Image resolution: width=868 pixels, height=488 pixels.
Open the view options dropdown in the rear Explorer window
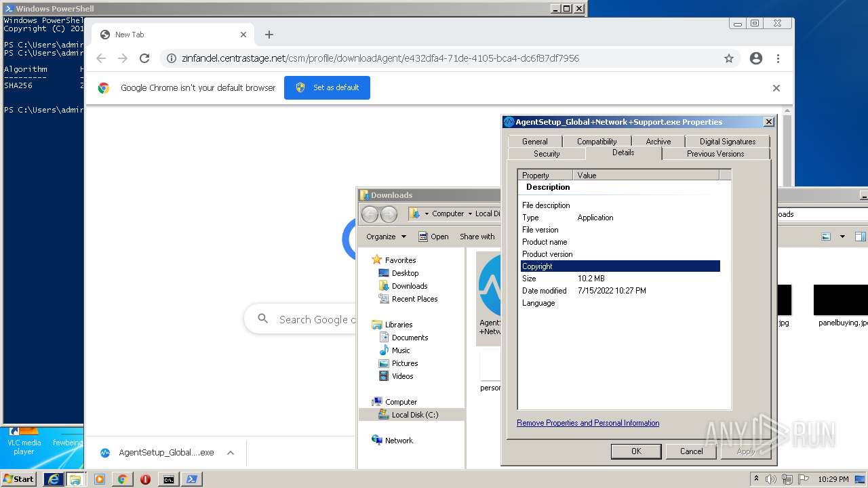pos(842,237)
